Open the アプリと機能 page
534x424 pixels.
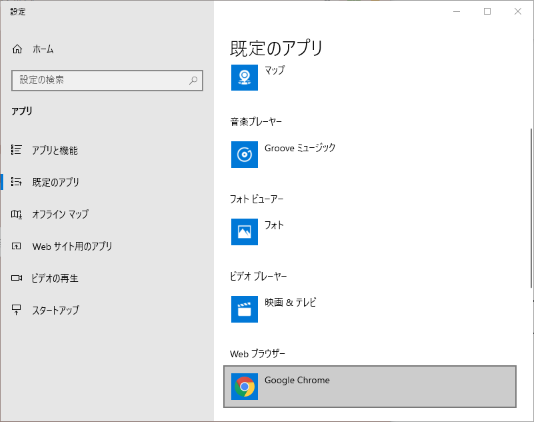point(55,150)
